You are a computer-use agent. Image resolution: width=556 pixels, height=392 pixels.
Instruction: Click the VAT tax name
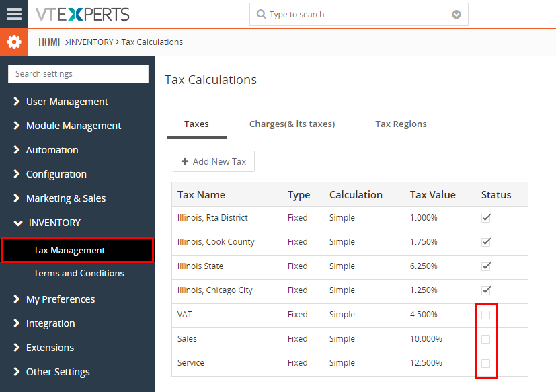[185, 314]
